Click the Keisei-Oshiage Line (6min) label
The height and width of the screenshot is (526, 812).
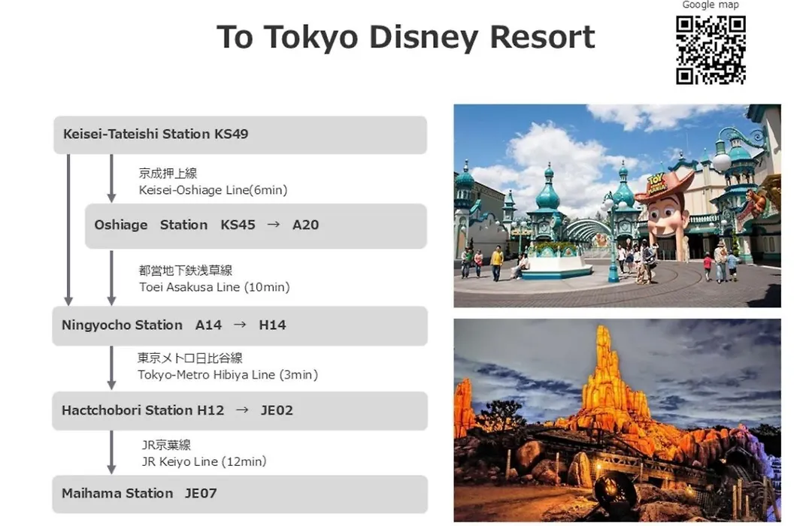213,190
